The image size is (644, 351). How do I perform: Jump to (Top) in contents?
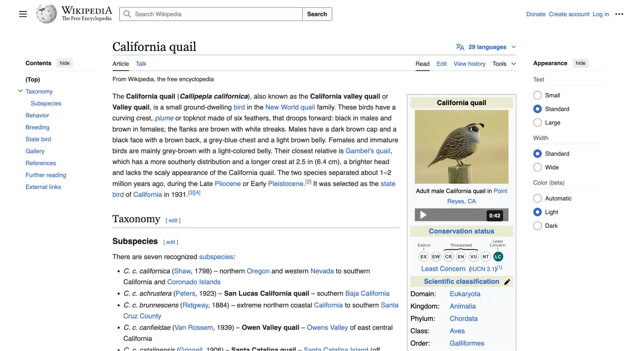33,80
